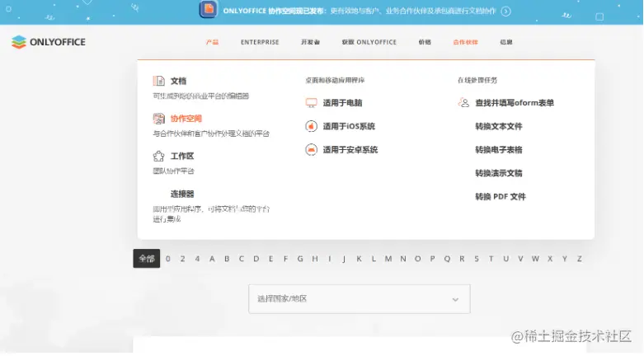Click the banner text announcing 协作空间

(x=360, y=11)
